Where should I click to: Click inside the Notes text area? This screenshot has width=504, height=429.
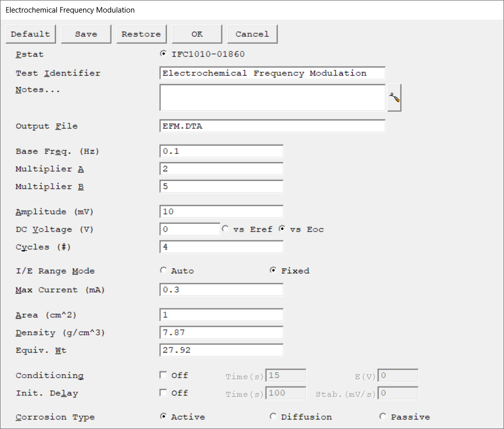click(272, 98)
